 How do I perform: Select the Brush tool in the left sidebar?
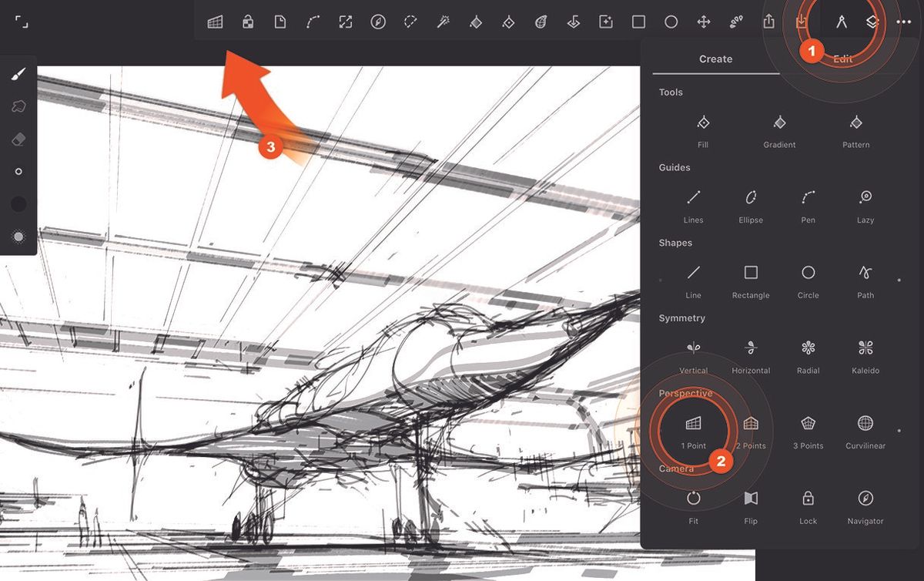click(18, 73)
